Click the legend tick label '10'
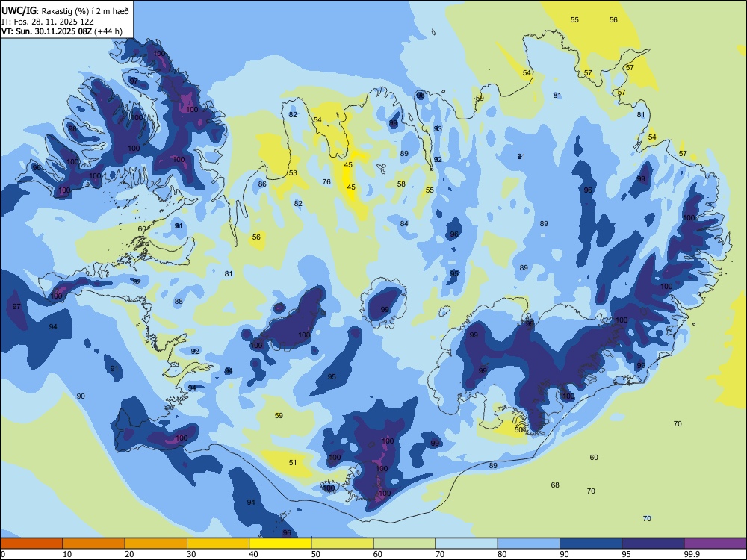 (x=67, y=554)
